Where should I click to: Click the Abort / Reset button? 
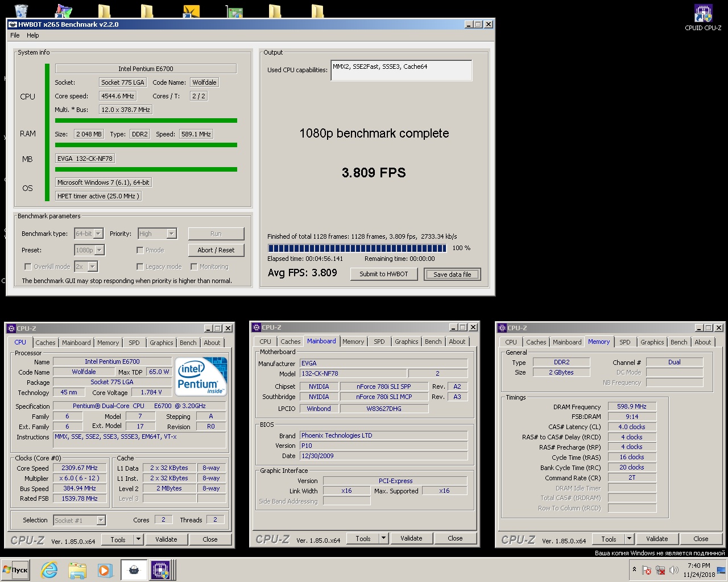216,250
